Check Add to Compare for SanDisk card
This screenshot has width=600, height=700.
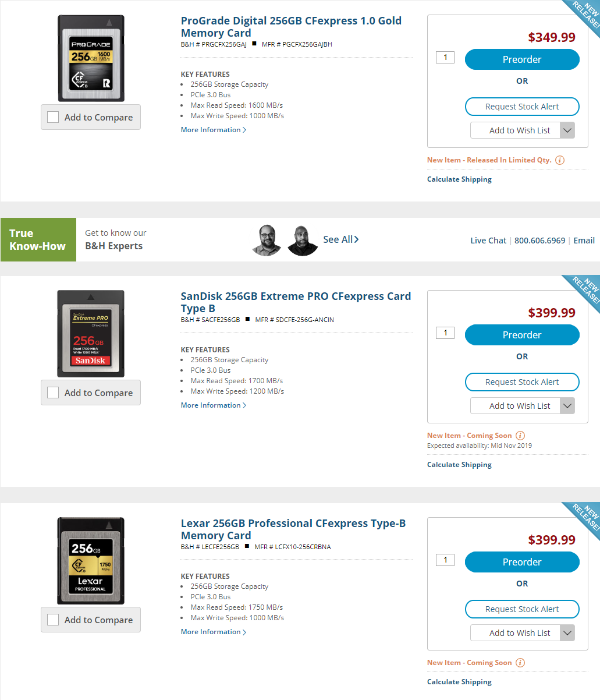[x=53, y=393]
